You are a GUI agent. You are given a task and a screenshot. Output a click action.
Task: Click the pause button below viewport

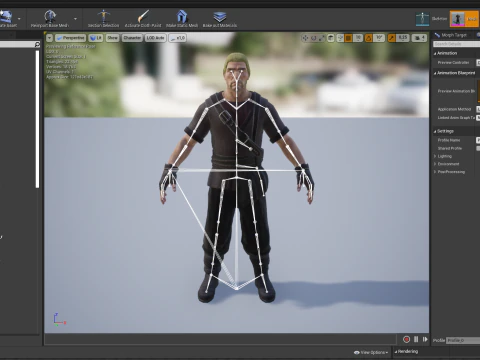[x=416, y=339]
